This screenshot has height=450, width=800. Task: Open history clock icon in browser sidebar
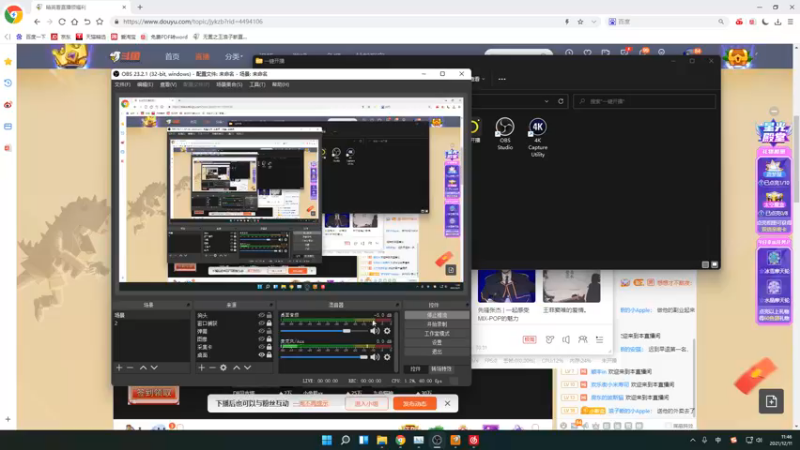click(x=8, y=83)
